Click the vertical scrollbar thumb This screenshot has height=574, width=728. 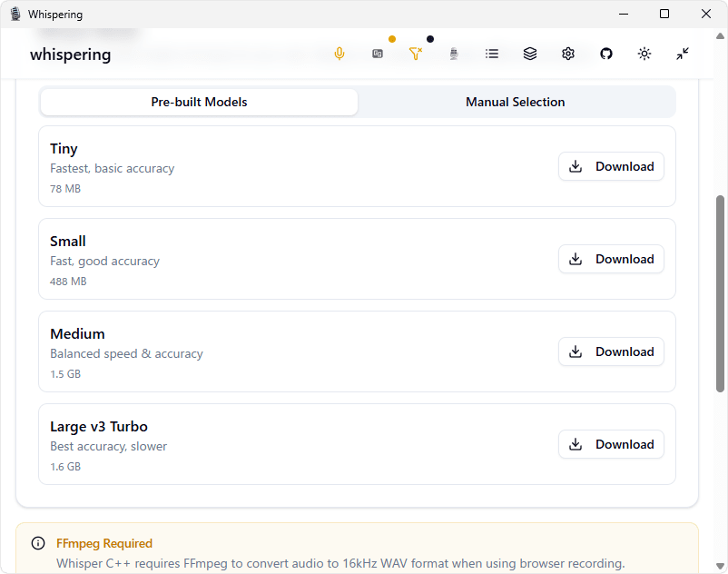[x=721, y=292]
